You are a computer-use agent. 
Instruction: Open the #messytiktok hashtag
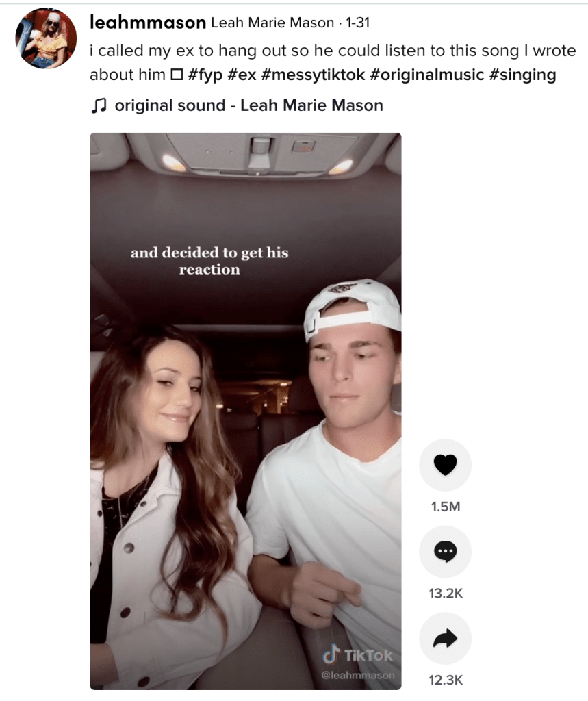click(x=313, y=75)
